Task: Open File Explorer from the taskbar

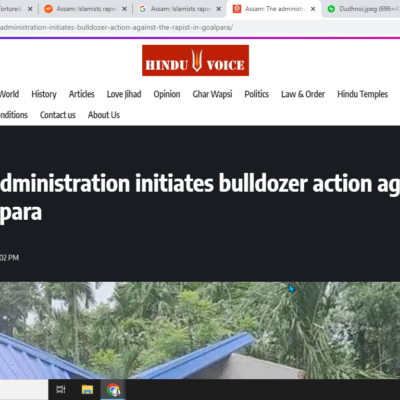Action: 87,389
